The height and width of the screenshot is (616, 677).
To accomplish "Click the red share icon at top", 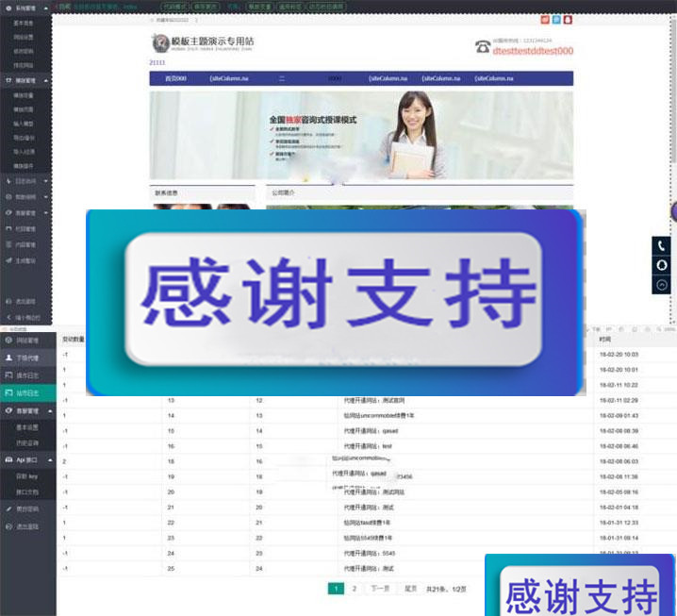I will point(545,19).
